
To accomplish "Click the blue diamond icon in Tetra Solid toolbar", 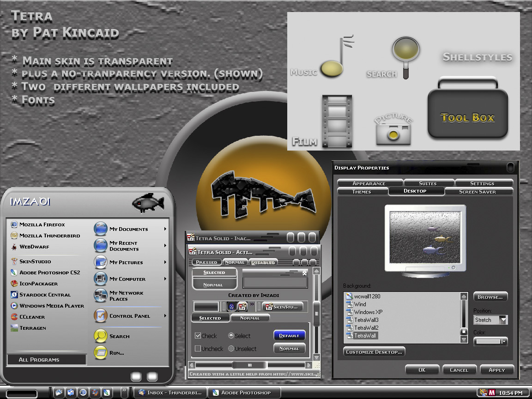I will coord(232,307).
